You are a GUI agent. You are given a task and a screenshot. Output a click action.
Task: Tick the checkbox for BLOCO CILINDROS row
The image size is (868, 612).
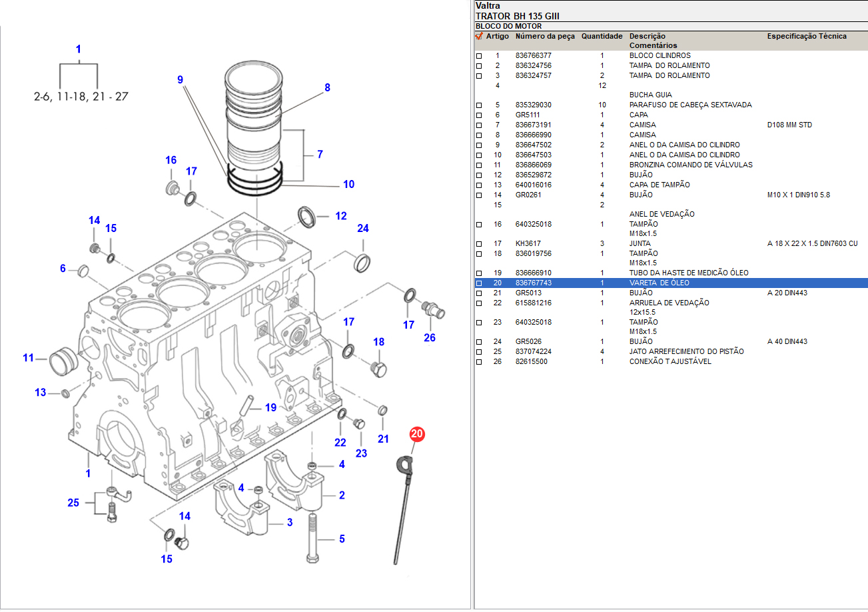pyautogui.click(x=479, y=56)
